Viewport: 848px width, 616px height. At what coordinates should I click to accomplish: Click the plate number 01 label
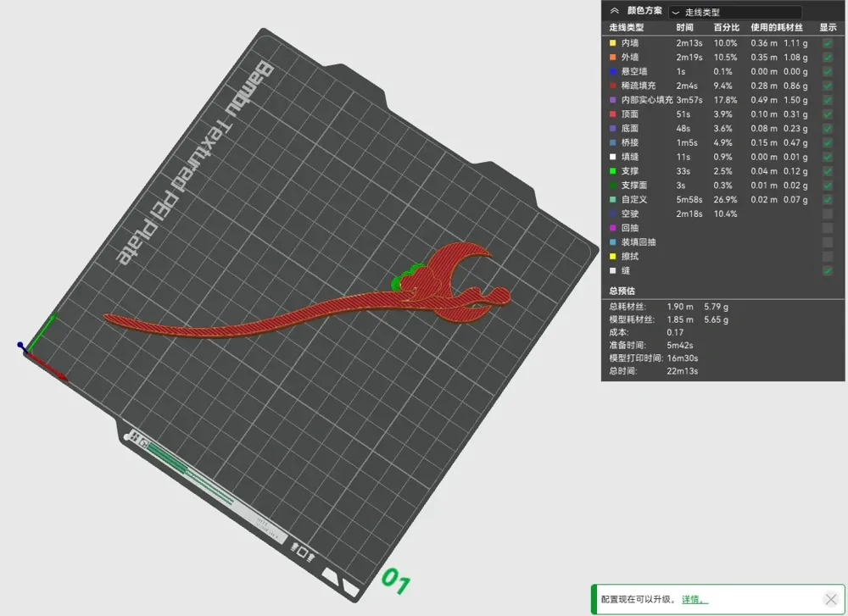(x=395, y=581)
